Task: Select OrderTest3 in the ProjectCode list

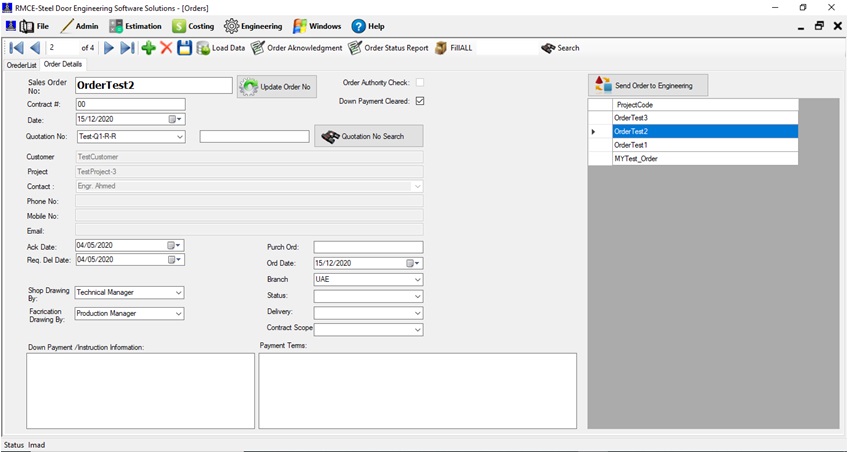Action: [705, 117]
